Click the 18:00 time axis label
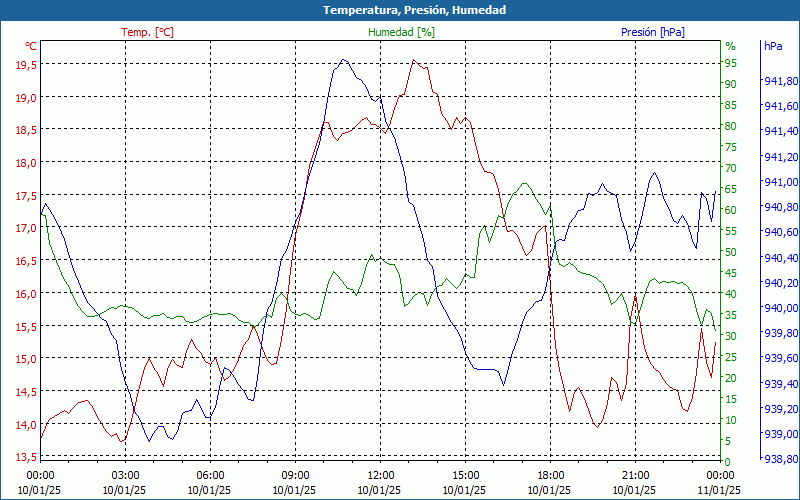The height and width of the screenshot is (500, 800). click(x=550, y=474)
